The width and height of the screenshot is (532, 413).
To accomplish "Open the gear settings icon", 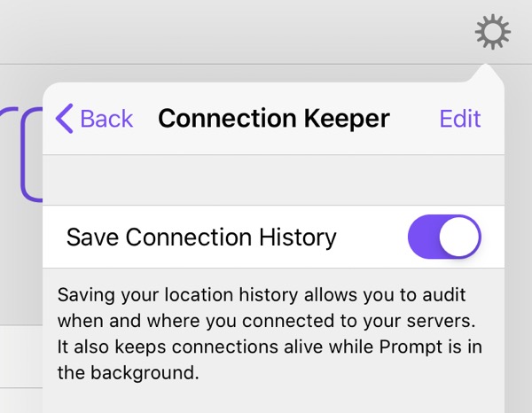I will [493, 32].
